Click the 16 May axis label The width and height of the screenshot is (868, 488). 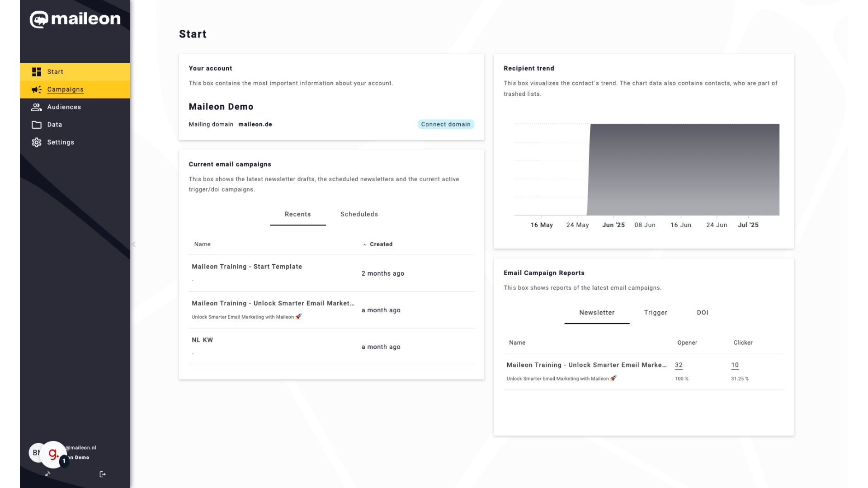(x=542, y=225)
